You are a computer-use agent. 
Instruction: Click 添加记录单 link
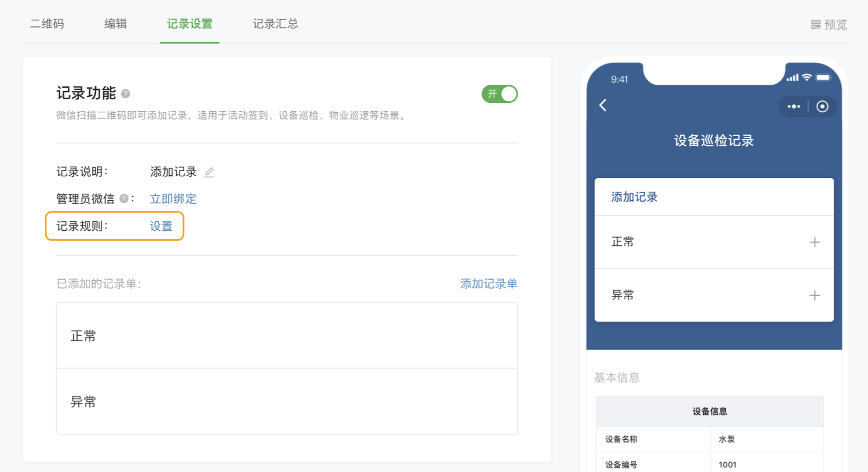click(x=489, y=284)
